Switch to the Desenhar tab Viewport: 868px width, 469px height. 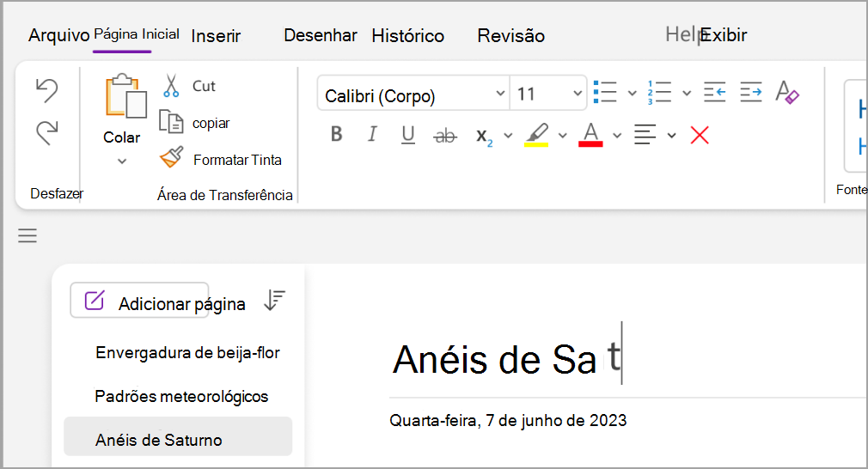click(x=321, y=35)
